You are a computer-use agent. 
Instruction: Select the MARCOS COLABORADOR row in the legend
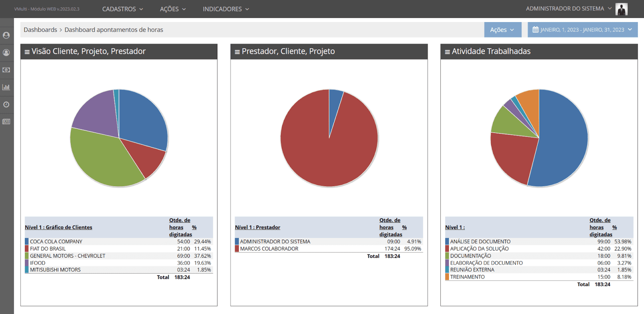pyautogui.click(x=269, y=249)
